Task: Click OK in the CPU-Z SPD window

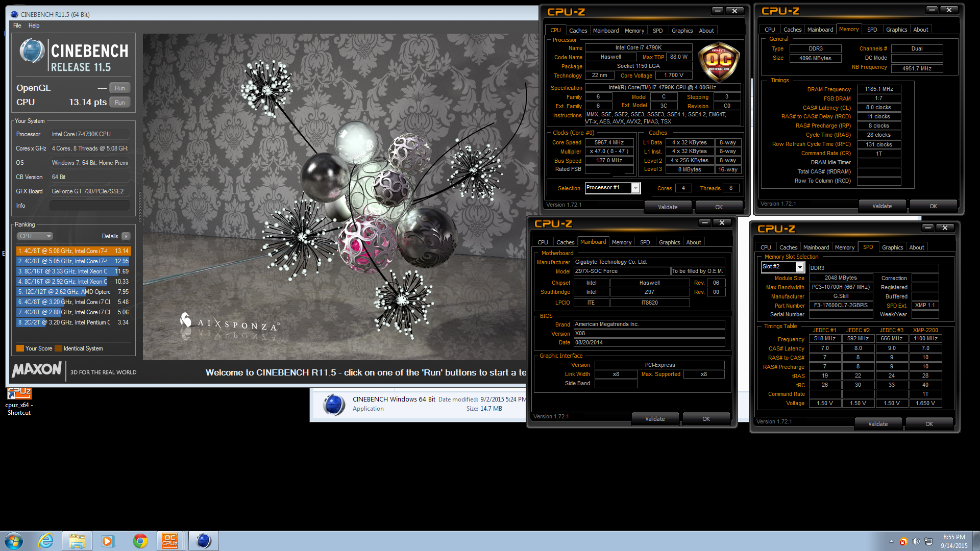Action: pyautogui.click(x=929, y=424)
